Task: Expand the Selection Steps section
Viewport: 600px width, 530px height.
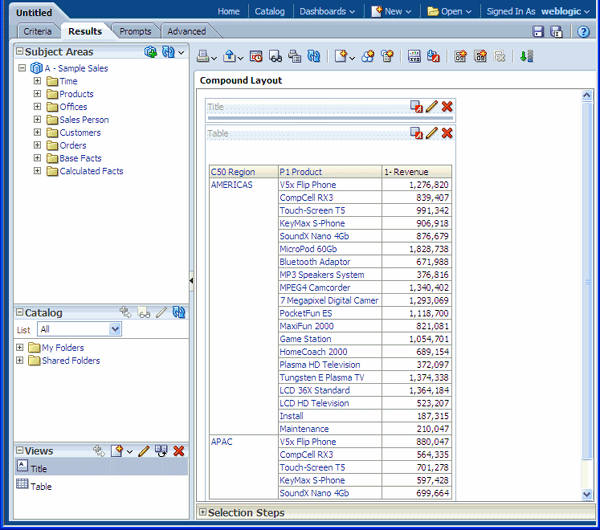Action: (x=202, y=513)
